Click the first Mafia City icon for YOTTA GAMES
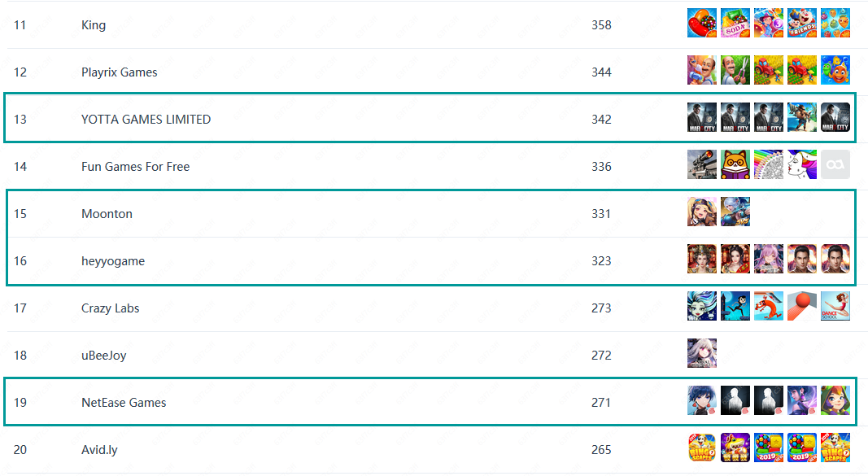Screen dimensions: 868x476 coord(702,117)
